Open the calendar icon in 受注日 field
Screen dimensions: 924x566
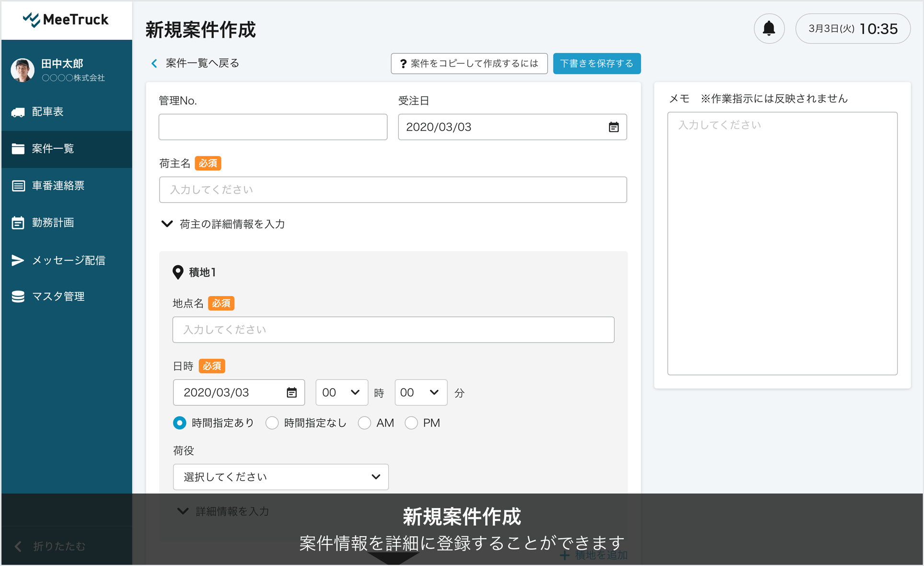coord(613,127)
